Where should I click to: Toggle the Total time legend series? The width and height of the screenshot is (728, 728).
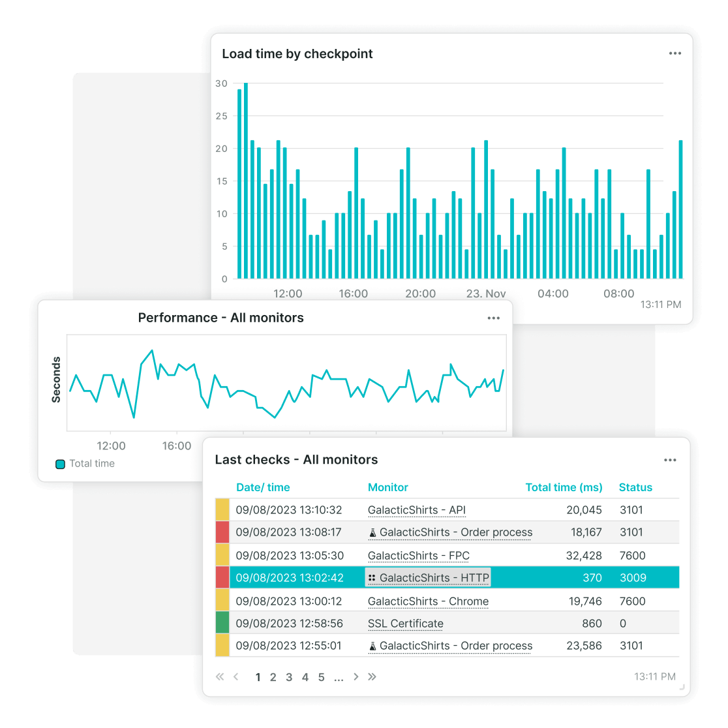click(61, 464)
